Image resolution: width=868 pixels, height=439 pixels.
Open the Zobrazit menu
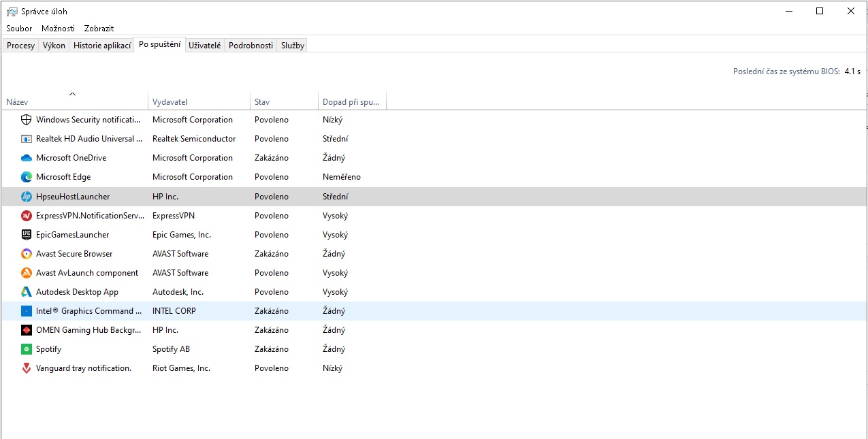pos(99,29)
